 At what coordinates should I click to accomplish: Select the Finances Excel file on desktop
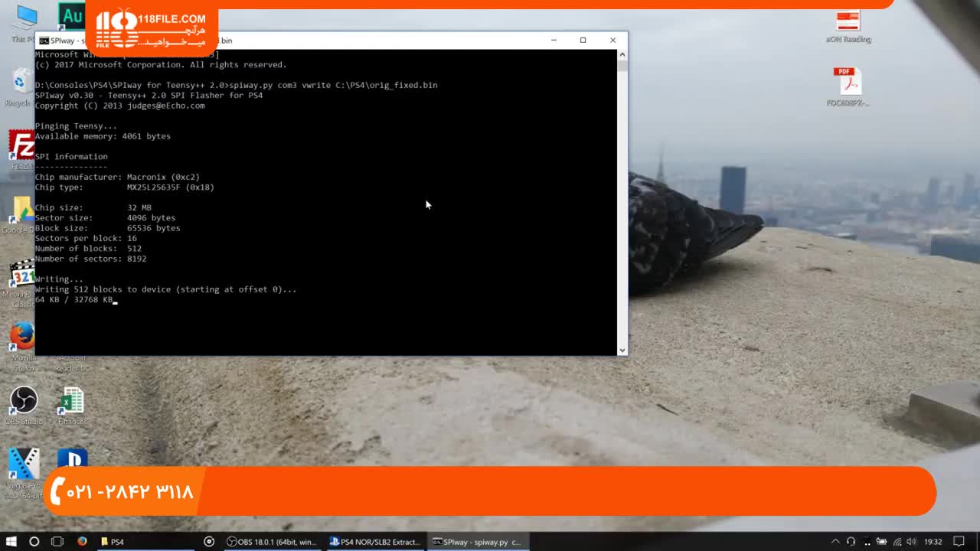72,406
